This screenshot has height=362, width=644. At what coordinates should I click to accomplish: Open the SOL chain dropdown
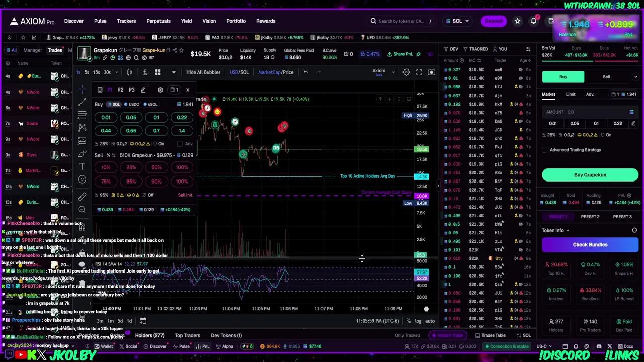457,21
